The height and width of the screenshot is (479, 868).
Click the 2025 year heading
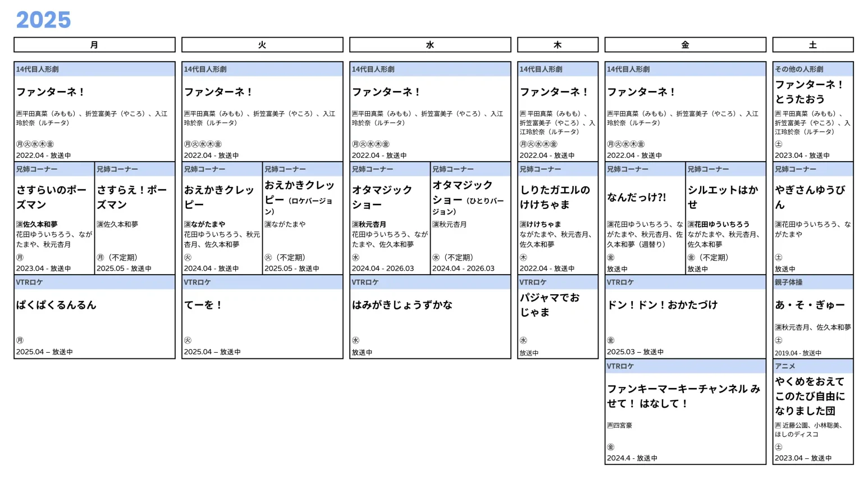pyautogui.click(x=43, y=20)
